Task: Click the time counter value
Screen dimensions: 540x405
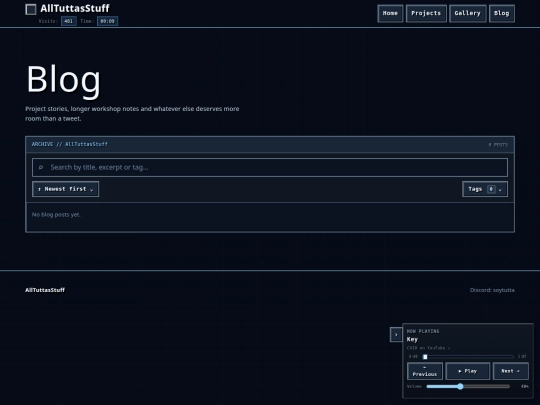Action: (x=107, y=21)
